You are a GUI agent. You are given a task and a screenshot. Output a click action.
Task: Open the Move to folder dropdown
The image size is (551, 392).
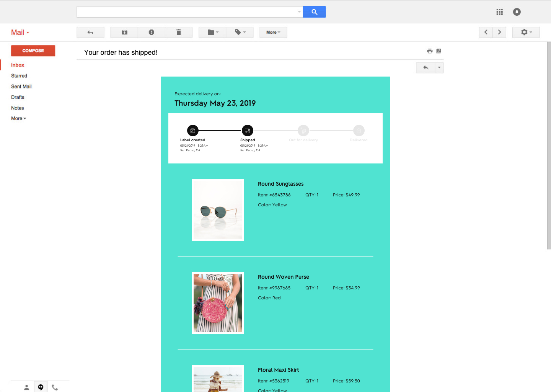(x=212, y=32)
